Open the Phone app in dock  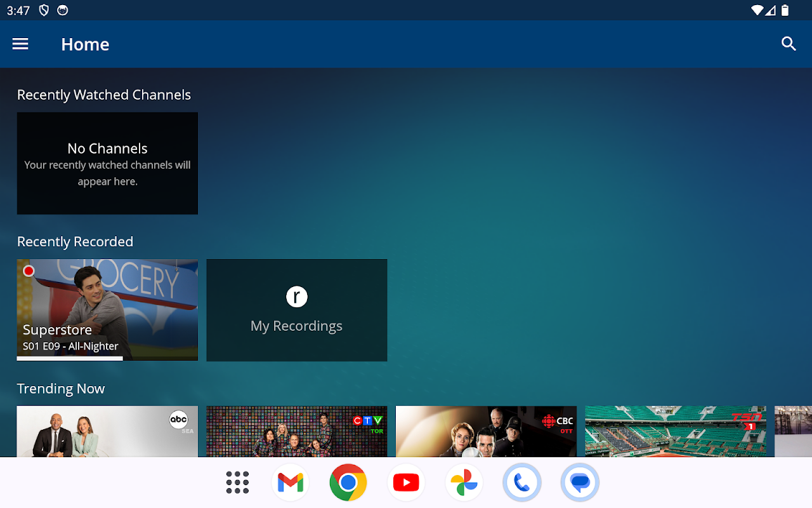point(521,483)
